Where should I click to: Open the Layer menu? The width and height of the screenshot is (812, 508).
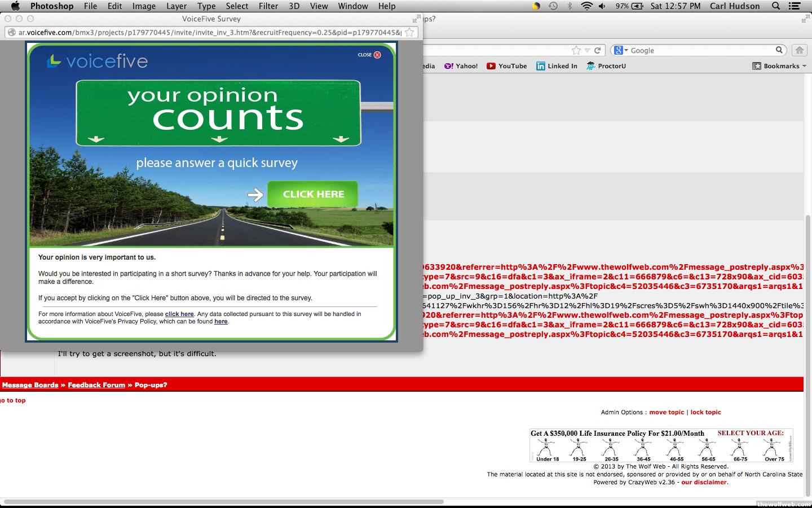(176, 6)
